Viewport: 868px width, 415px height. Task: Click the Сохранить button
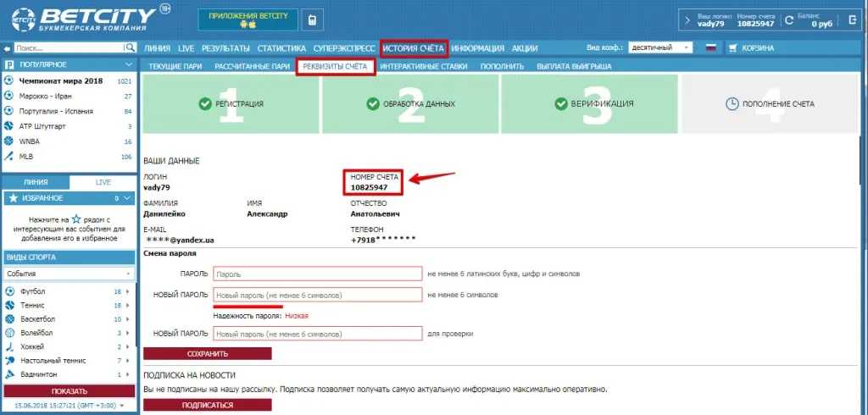click(x=208, y=353)
